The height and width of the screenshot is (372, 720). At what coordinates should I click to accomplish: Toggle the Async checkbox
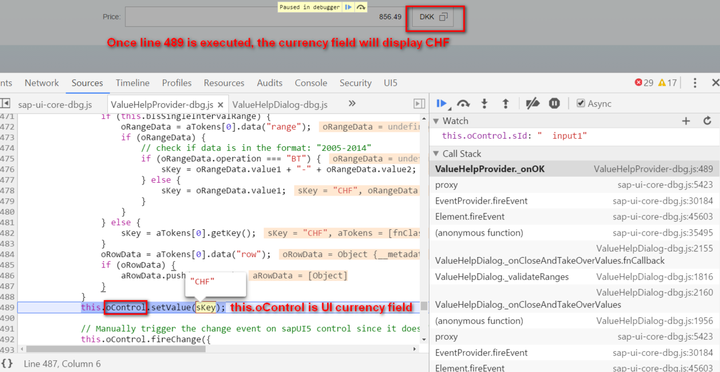click(581, 104)
